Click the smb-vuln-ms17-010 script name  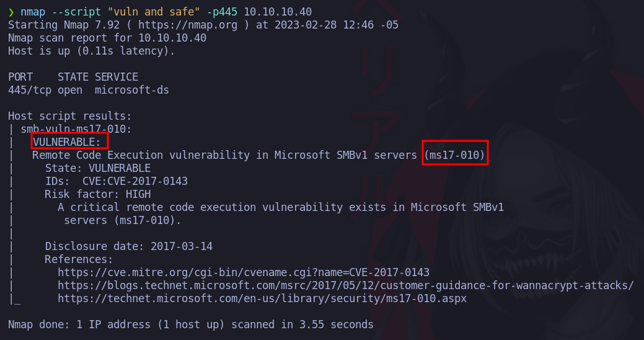tap(76, 129)
